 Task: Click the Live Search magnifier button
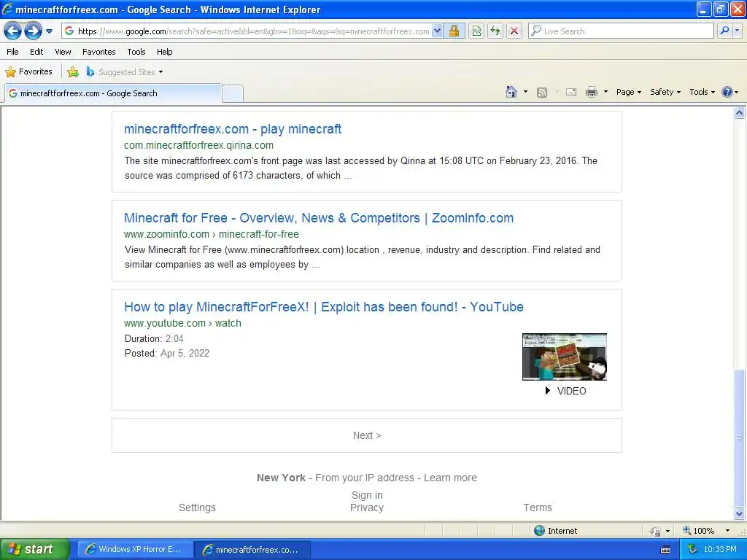point(724,31)
